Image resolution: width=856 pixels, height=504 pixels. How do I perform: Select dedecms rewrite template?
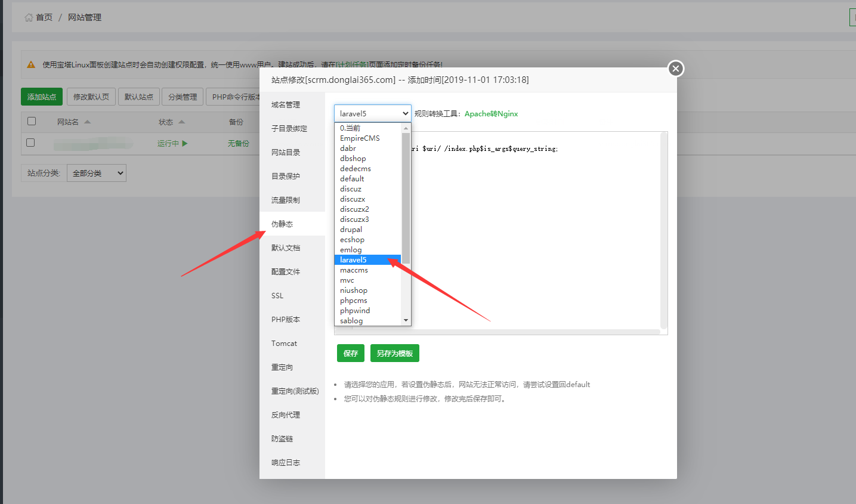pos(368,169)
